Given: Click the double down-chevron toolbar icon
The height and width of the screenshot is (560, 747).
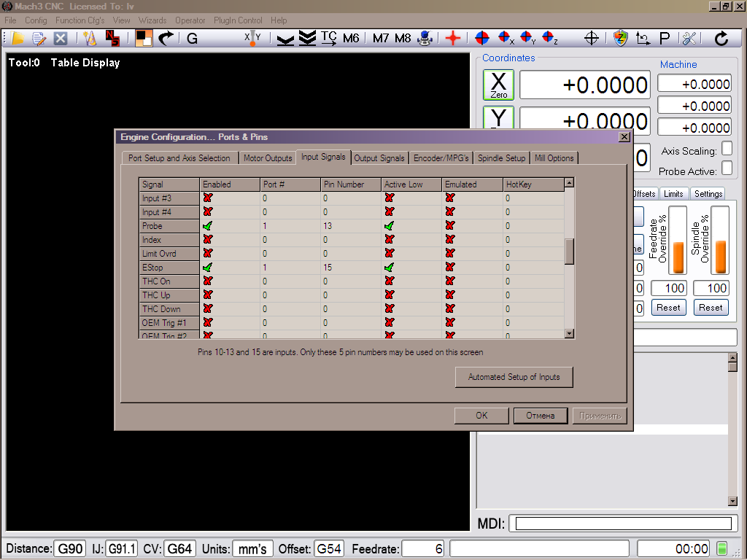Looking at the screenshot, I should click(x=307, y=38).
